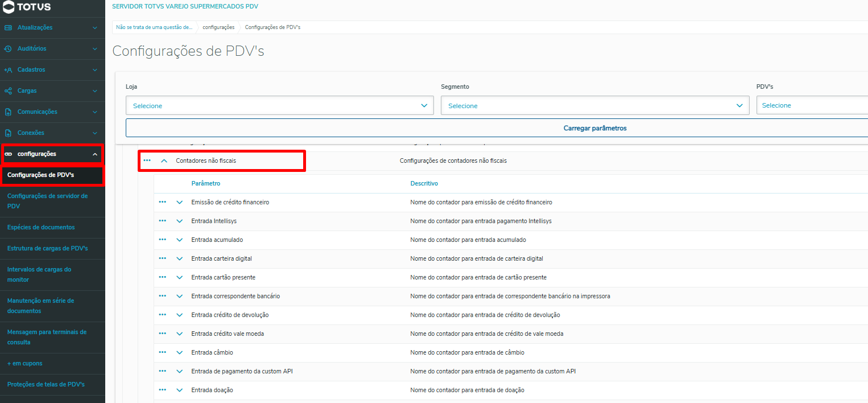This screenshot has height=403, width=868.
Task: Click the Comunicações sidebar icon
Action: coord(8,112)
